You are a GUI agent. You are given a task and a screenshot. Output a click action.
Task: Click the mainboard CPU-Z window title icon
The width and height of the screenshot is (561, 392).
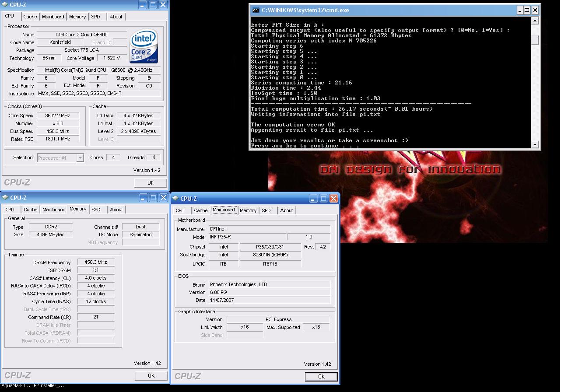click(x=175, y=199)
